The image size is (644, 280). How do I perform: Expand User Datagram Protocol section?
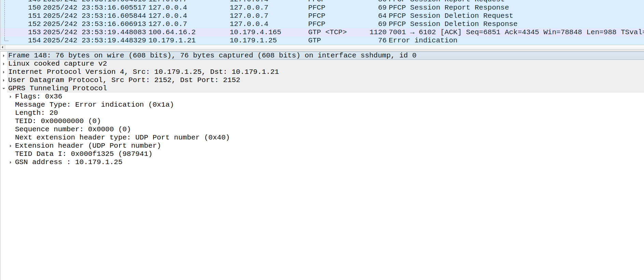(x=4, y=80)
